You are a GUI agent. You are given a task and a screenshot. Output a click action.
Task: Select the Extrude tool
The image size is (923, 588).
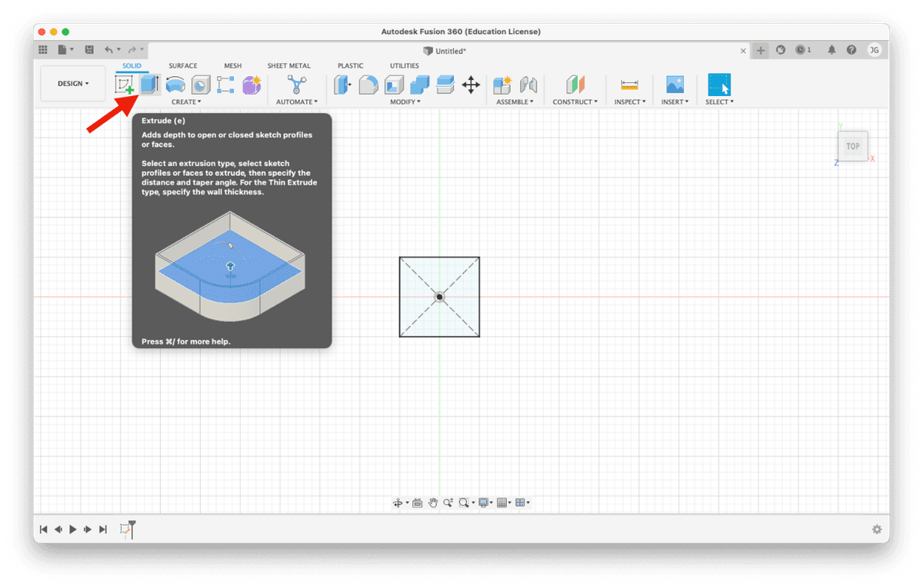pyautogui.click(x=149, y=85)
